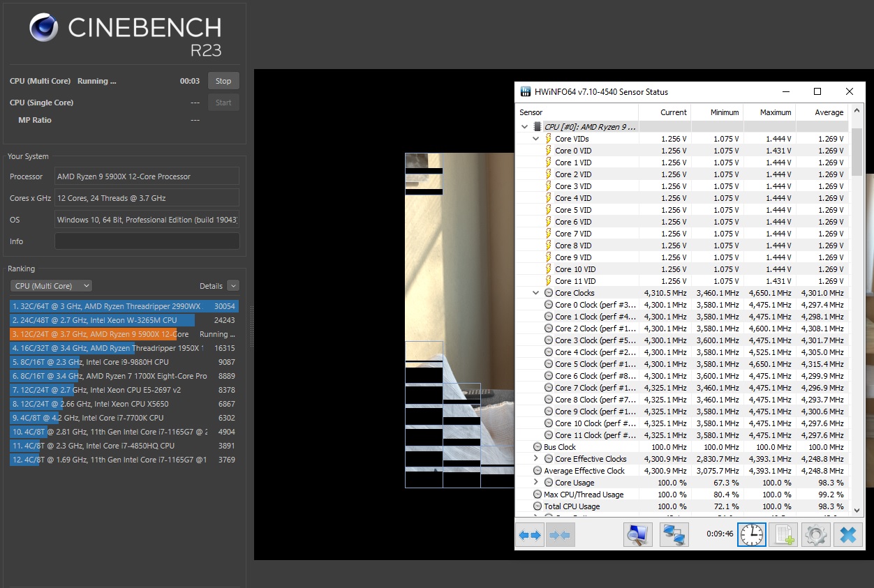
Task: Select Ryzen 9 5900X running ranking row
Action: [x=124, y=334]
